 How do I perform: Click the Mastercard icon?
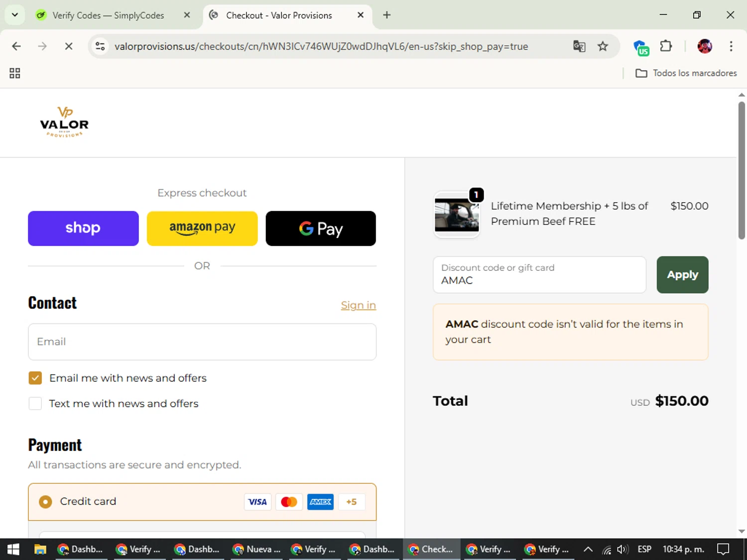pyautogui.click(x=289, y=502)
